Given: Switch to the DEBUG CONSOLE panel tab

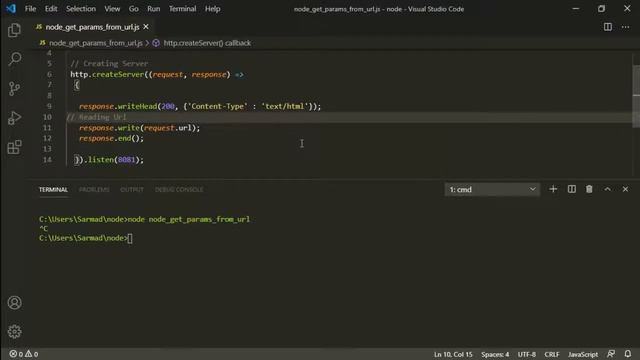Looking at the screenshot, I should pyautogui.click(x=179, y=189).
